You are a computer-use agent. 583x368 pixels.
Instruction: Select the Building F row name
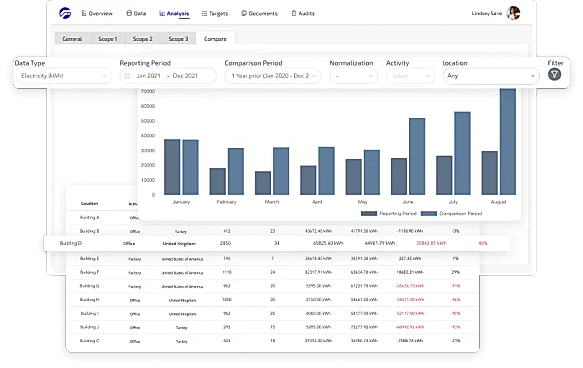90,272
